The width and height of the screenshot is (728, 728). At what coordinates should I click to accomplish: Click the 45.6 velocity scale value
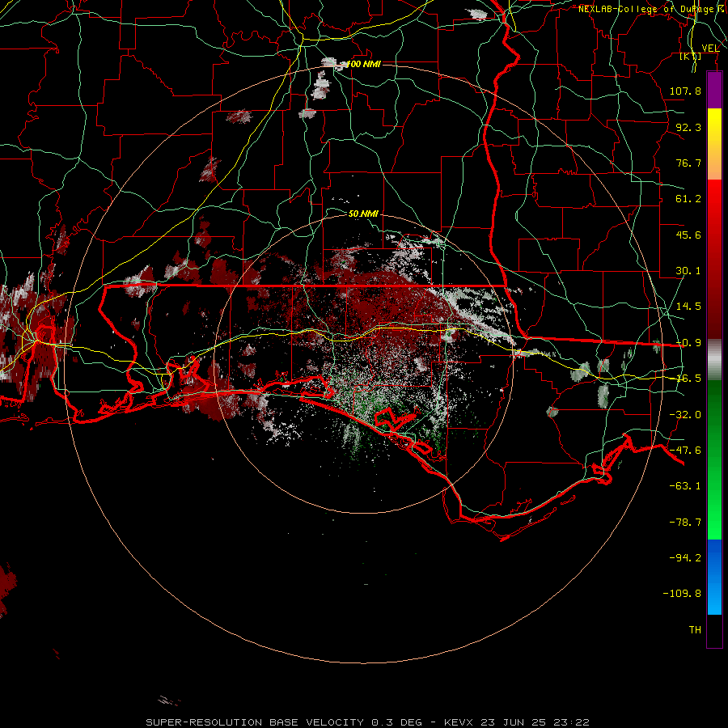pos(688,235)
